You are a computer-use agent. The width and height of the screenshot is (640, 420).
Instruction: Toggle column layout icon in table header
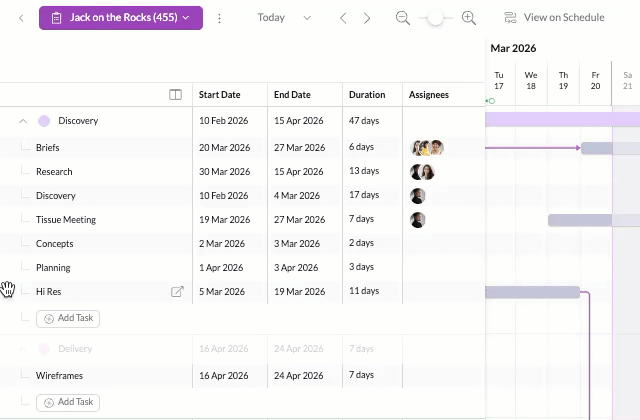(x=176, y=95)
